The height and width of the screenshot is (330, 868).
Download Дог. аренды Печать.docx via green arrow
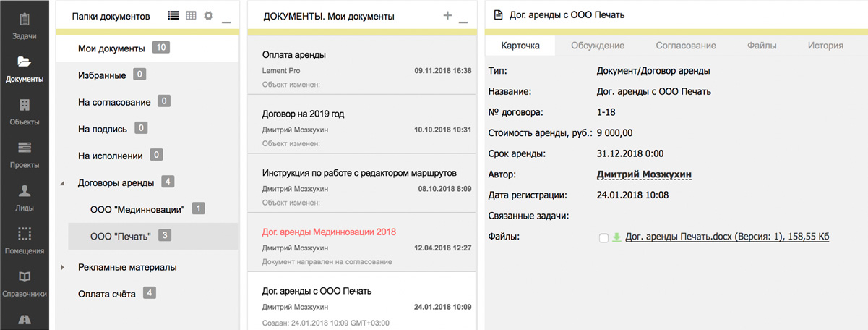pyautogui.click(x=616, y=237)
